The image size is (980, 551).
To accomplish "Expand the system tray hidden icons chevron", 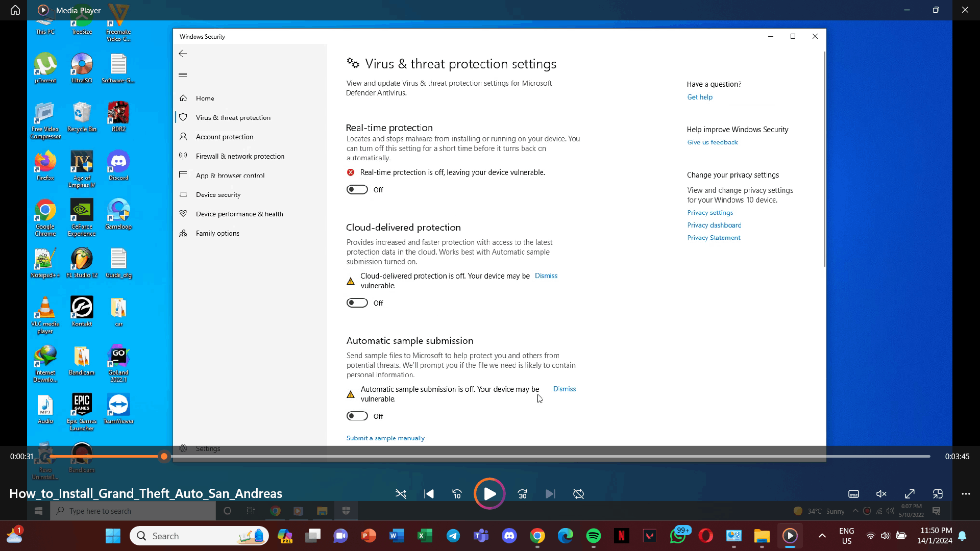I will pos(822,536).
